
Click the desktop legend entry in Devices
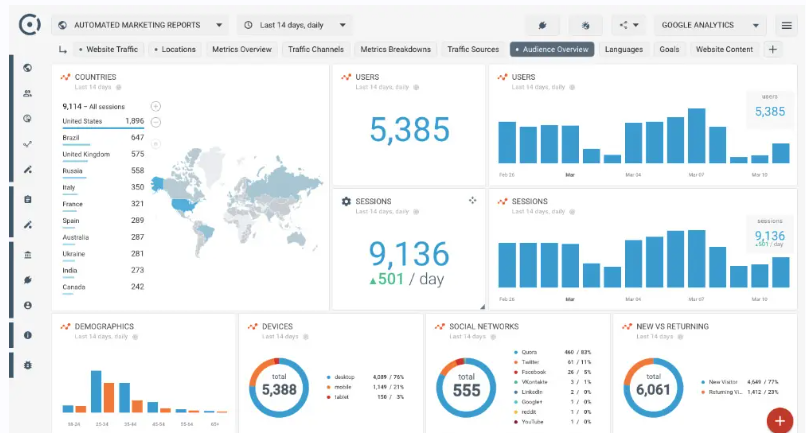pos(365,377)
